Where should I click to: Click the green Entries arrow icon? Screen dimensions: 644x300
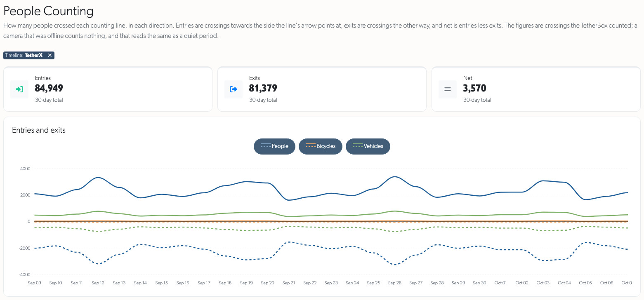pos(19,89)
